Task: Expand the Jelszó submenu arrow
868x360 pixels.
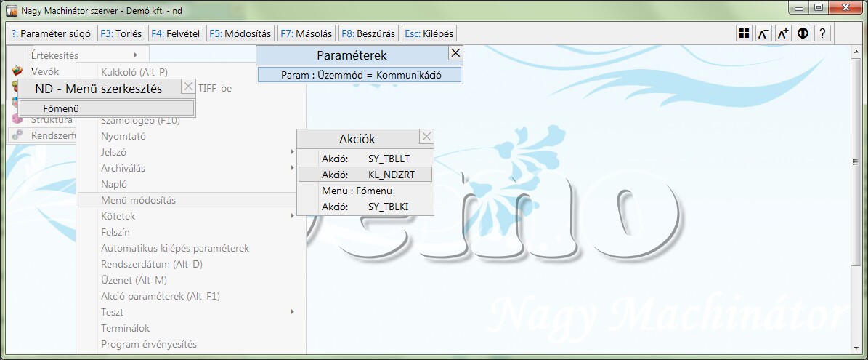Action: tap(292, 152)
